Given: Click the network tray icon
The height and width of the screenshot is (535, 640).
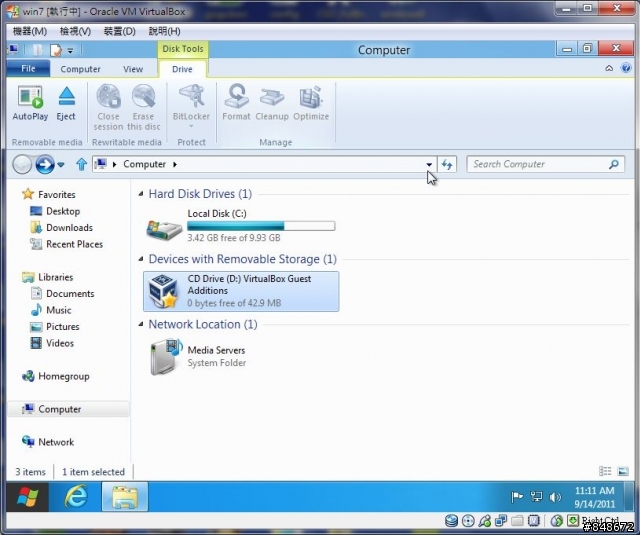Looking at the screenshot, I should tap(536, 497).
